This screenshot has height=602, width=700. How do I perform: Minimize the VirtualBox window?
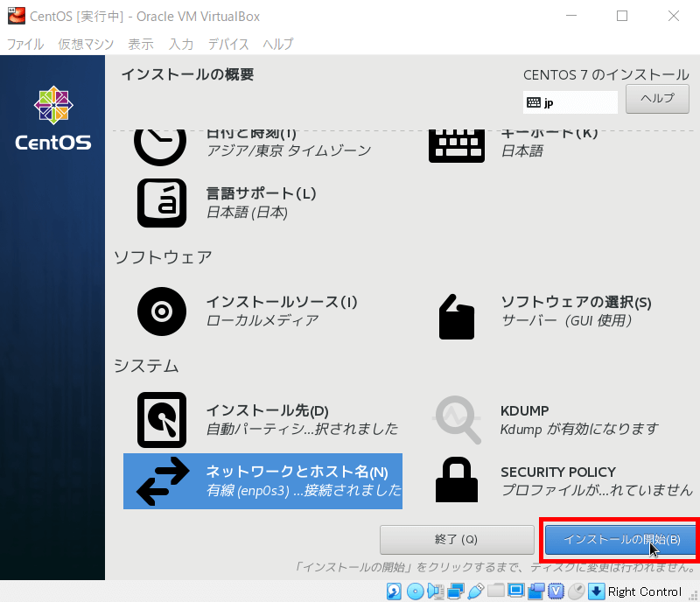click(x=571, y=16)
